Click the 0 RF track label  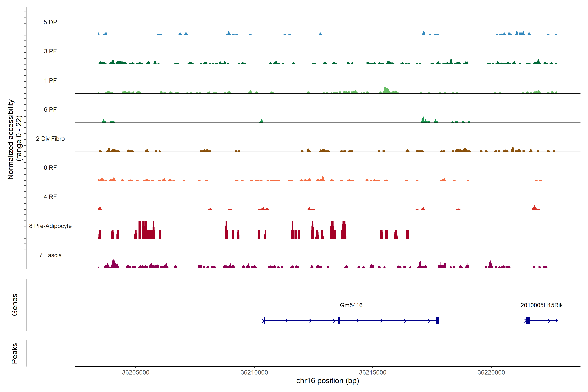(50, 168)
